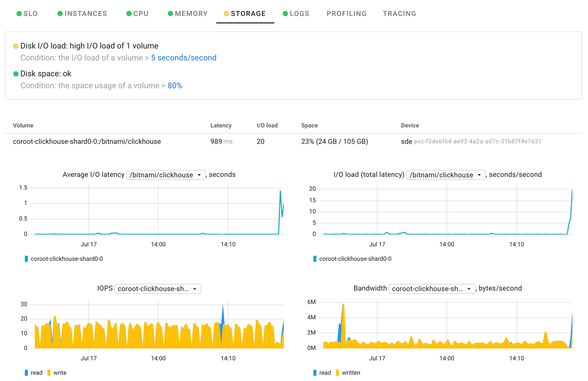Open the 80% space usage threshold link
Viewport: 588px width, 381px height.
(x=175, y=86)
